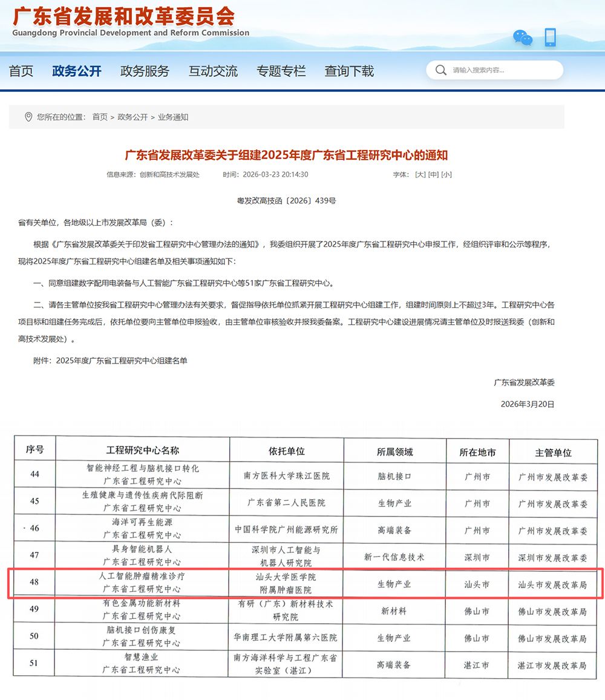This screenshot has width=605, height=700.
Task: Open the 首页 navigation menu item
Action: pos(21,71)
